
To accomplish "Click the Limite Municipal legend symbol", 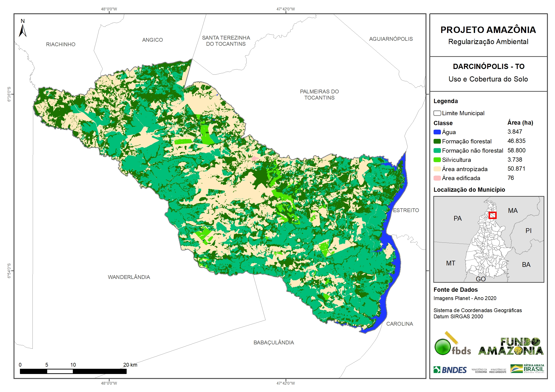I will tap(437, 113).
